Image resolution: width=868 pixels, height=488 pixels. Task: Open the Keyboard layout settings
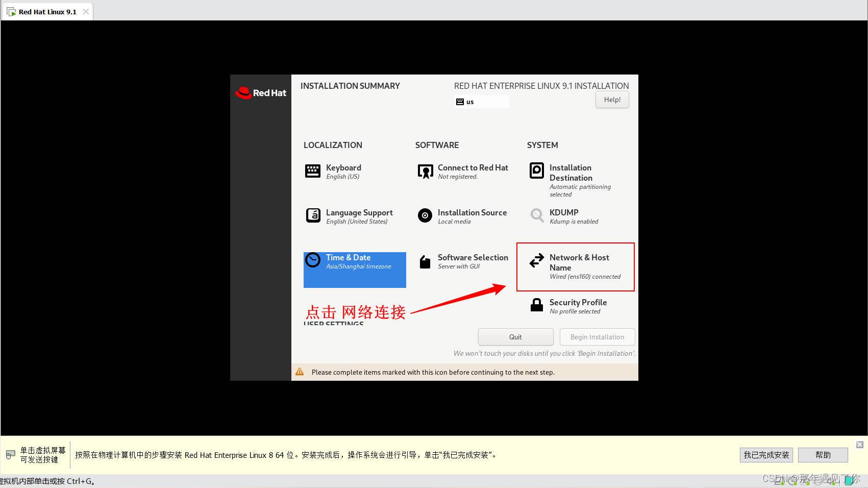click(343, 172)
